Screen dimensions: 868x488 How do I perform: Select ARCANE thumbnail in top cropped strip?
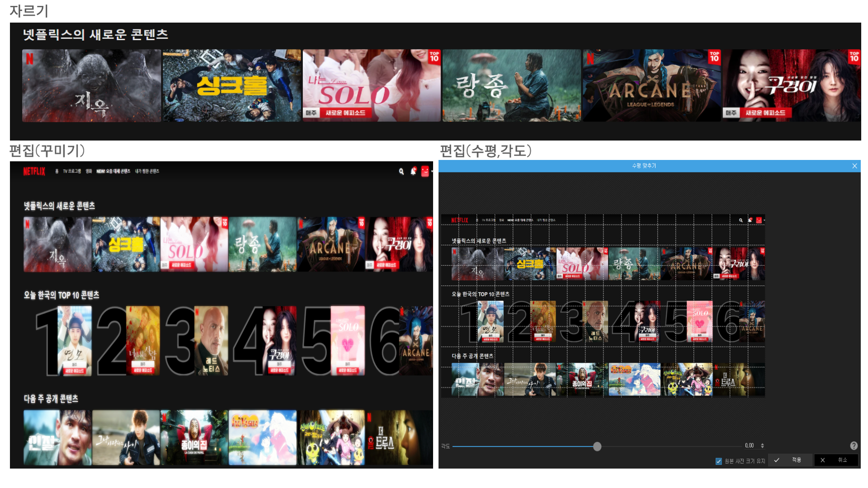coord(651,85)
